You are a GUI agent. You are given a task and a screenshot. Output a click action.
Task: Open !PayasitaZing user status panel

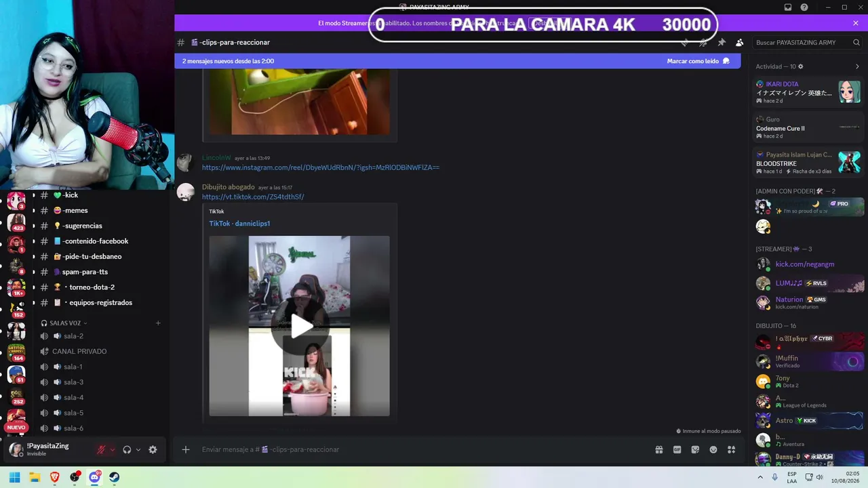click(x=47, y=449)
